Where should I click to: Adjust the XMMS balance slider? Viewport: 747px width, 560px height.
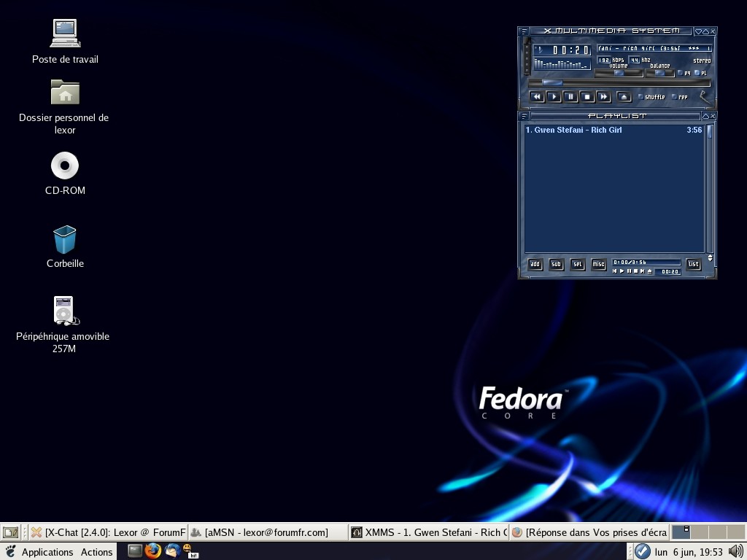tap(659, 74)
